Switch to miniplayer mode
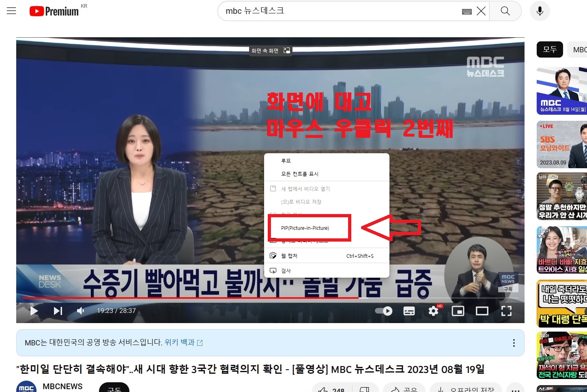This screenshot has width=587, height=392. tap(458, 311)
